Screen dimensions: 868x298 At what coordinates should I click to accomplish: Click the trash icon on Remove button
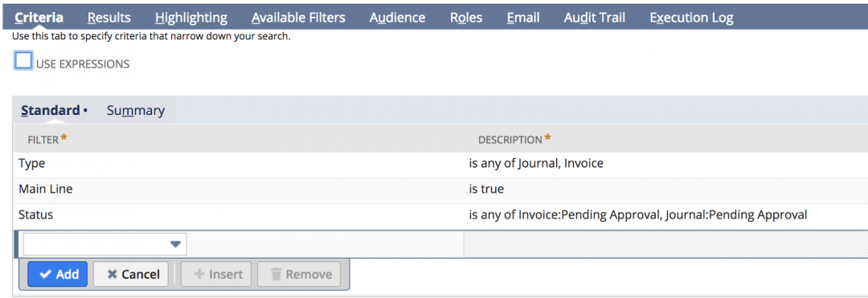click(x=276, y=275)
